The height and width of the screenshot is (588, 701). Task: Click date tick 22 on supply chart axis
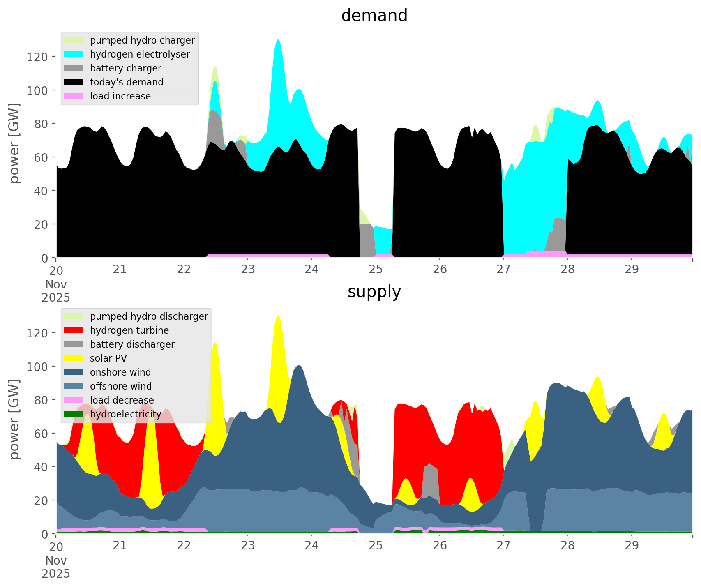coord(184,546)
